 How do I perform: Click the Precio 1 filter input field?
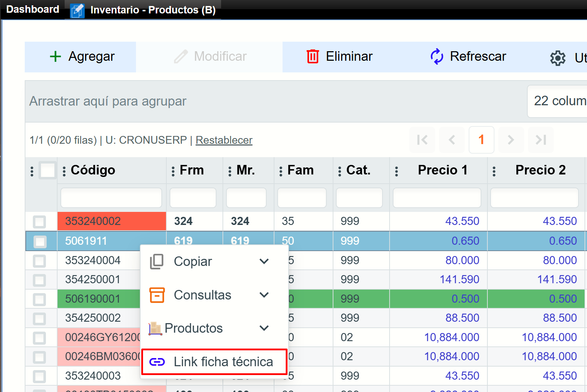pos(437,198)
